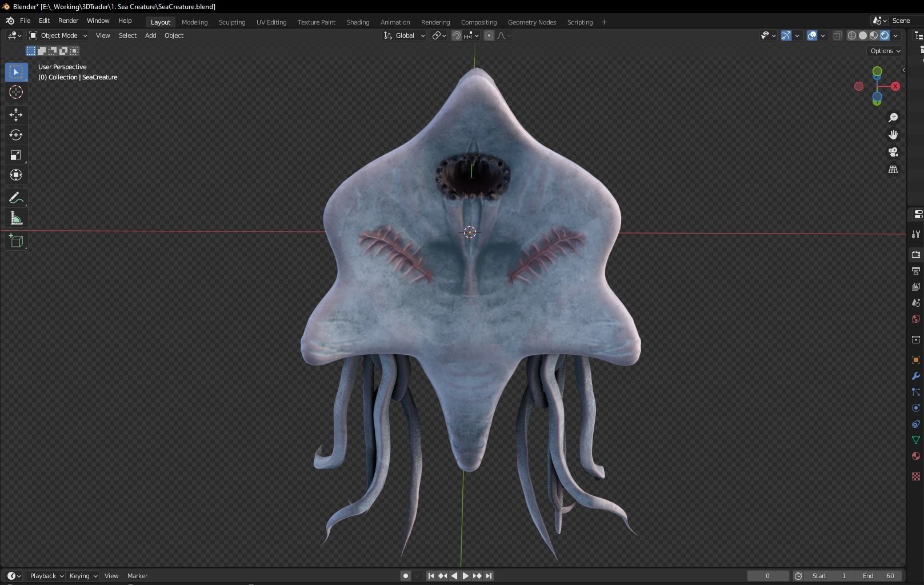Select the Annotate pencil tool
Viewport: 924px width, 585px height.
point(16,198)
